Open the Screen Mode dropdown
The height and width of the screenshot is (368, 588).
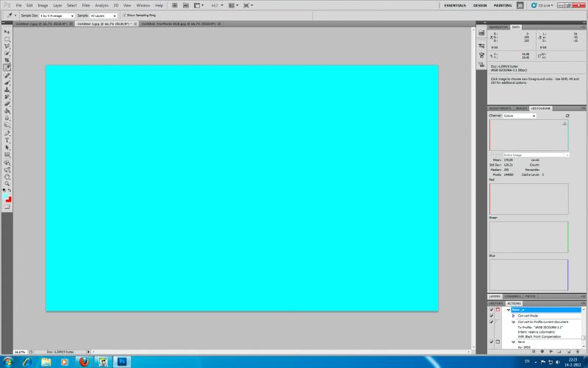tap(248, 5)
